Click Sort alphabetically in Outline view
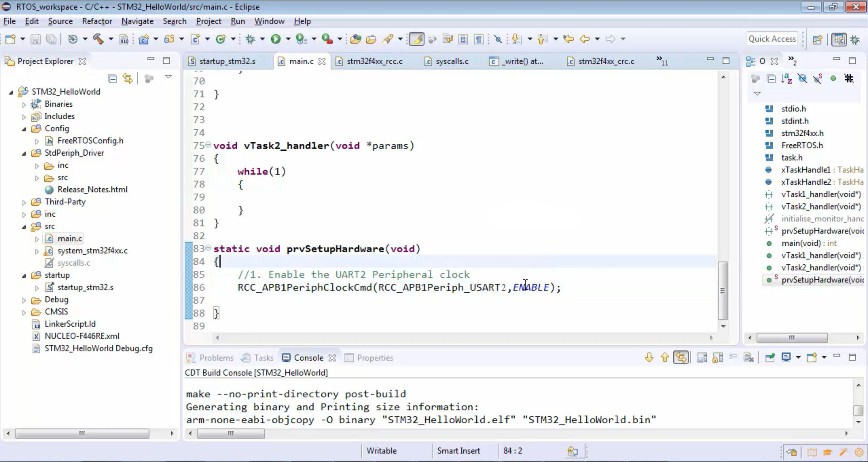 [x=787, y=79]
